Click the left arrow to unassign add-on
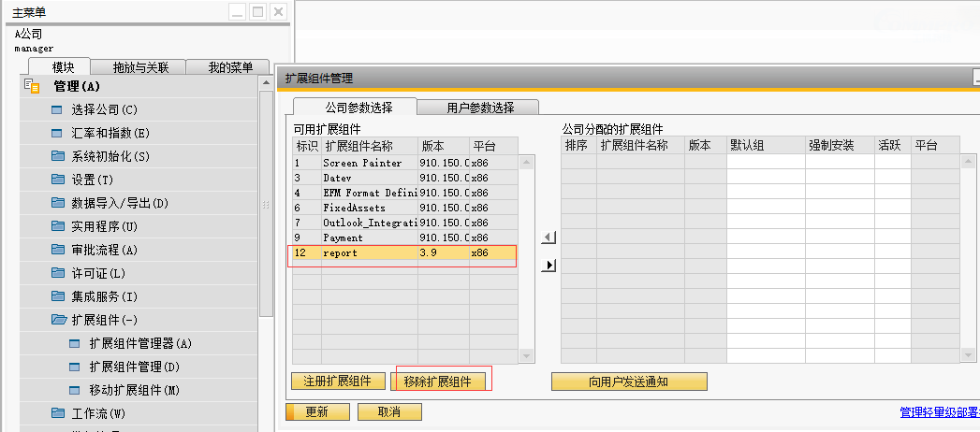Screen dimensions: 980x432 click(549, 238)
